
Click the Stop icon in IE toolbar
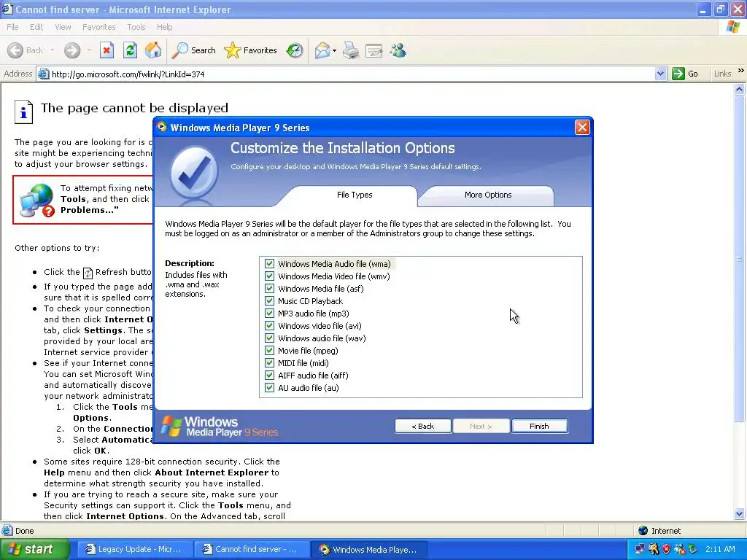(x=107, y=50)
